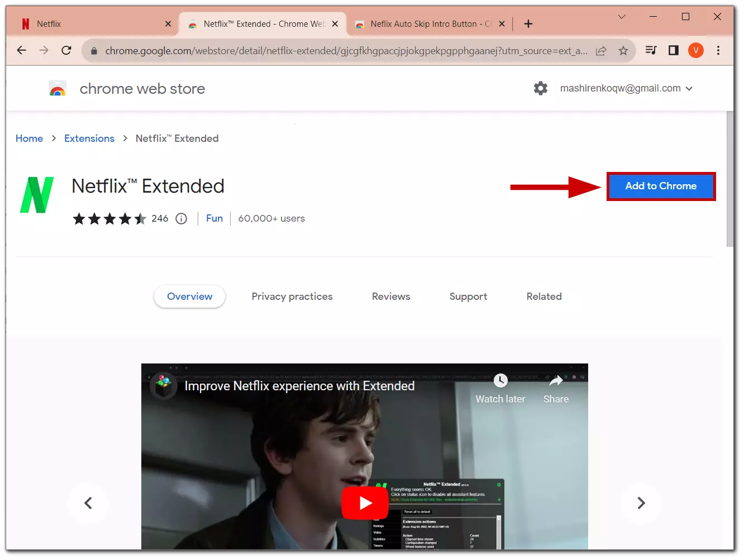Screen dimensions: 744x560
Task: Close the Netflix tab
Action: pyautogui.click(x=168, y=23)
